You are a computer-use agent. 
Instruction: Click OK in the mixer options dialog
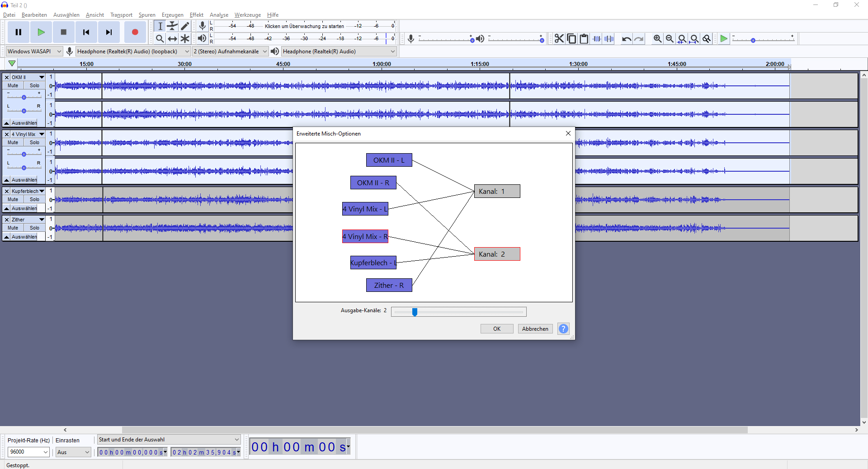pos(497,329)
